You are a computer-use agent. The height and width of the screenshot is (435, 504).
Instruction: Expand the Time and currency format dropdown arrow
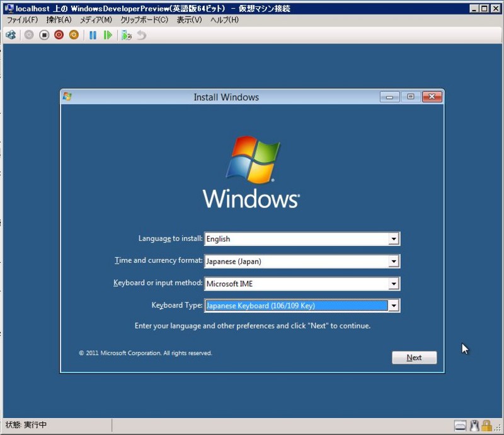coord(393,261)
